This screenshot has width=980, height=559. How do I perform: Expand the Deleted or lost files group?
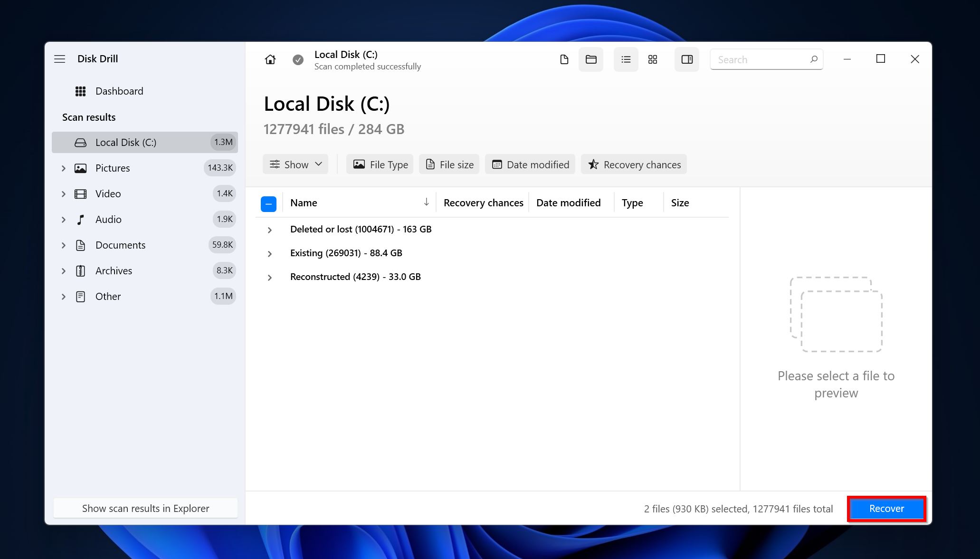pyautogui.click(x=269, y=228)
